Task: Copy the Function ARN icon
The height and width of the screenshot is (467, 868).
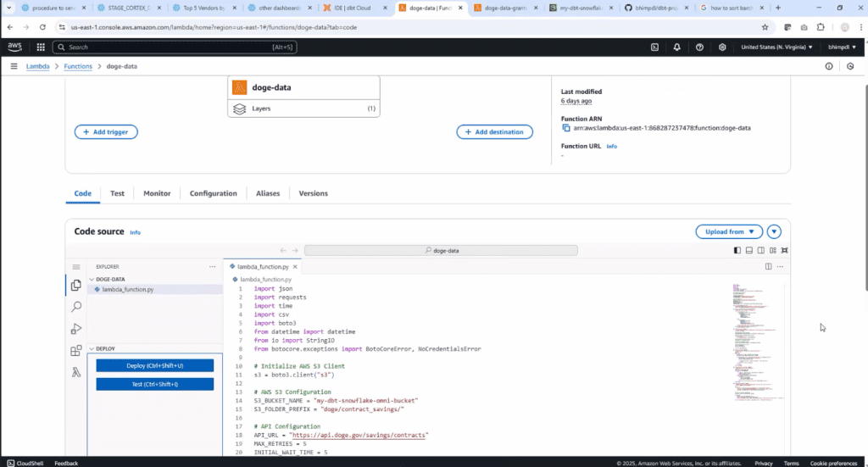Action: 565,128
